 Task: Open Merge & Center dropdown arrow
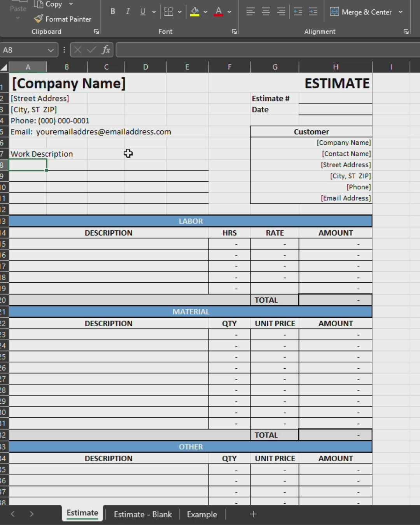coord(401,12)
